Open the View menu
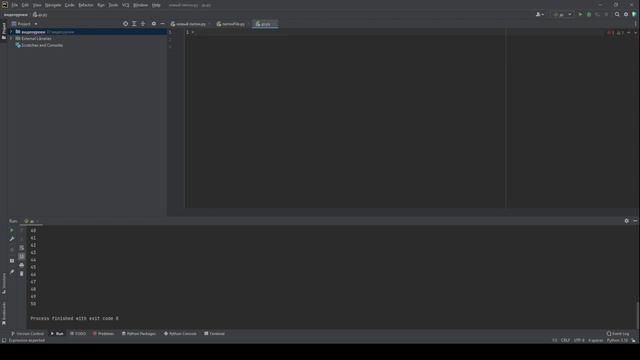 coord(37,5)
